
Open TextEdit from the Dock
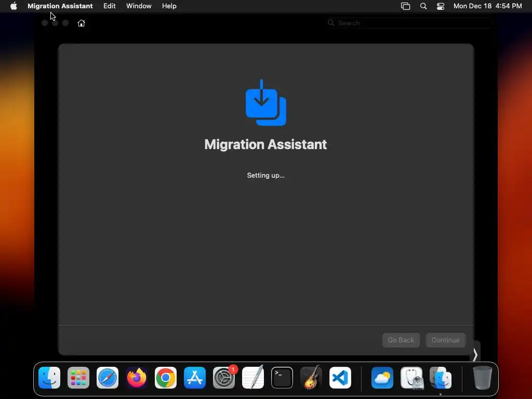[x=253, y=378]
